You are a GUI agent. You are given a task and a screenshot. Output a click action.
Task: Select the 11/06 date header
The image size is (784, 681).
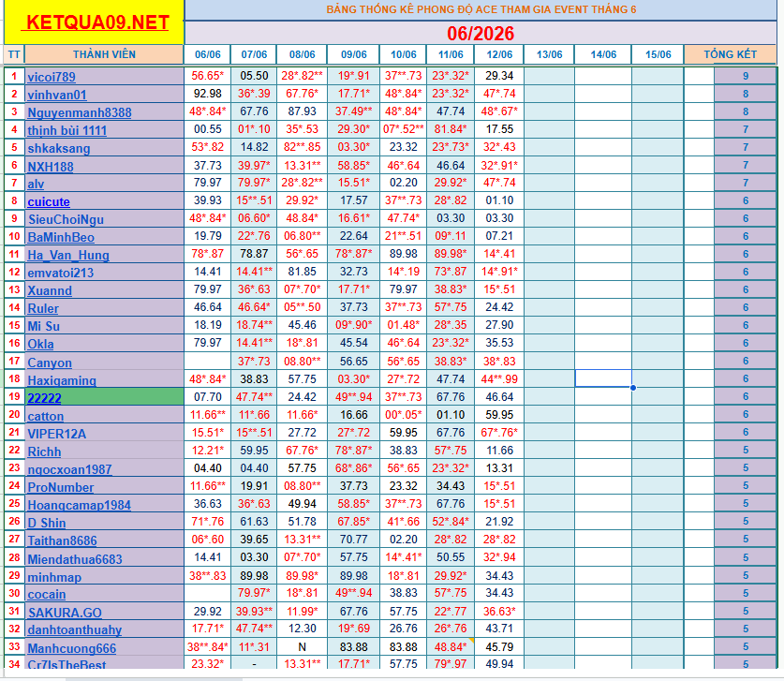(451, 54)
